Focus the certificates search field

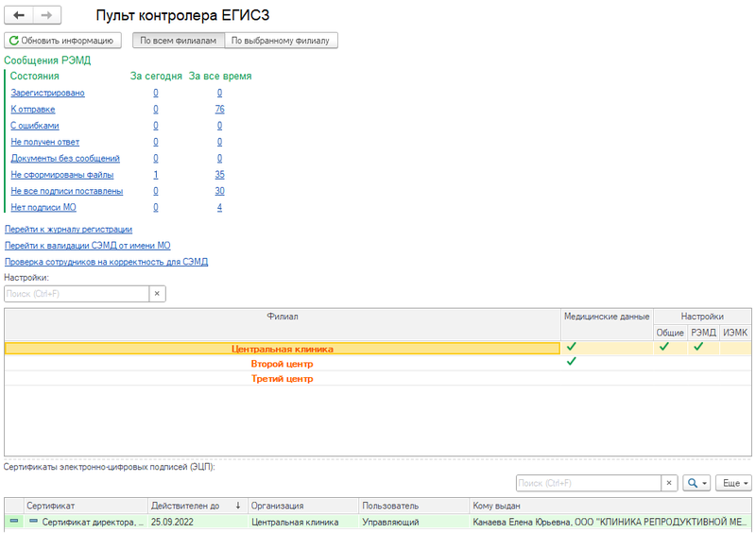click(588, 483)
